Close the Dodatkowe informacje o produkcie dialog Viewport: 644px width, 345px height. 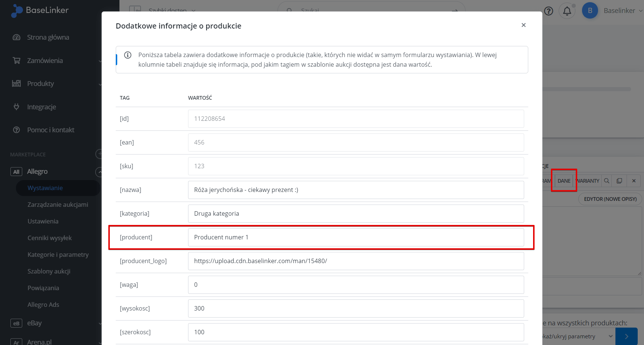(523, 25)
